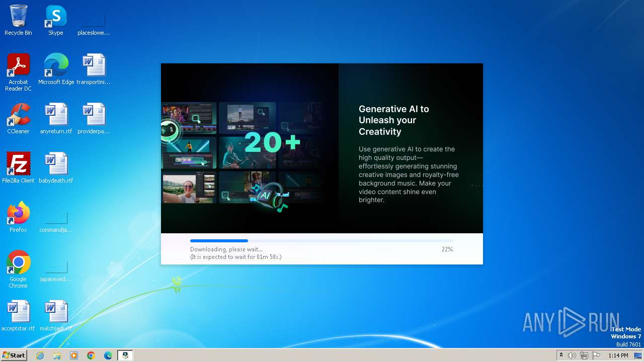Click the 22% progress value
This screenshot has height=362, width=644.
coord(447,249)
